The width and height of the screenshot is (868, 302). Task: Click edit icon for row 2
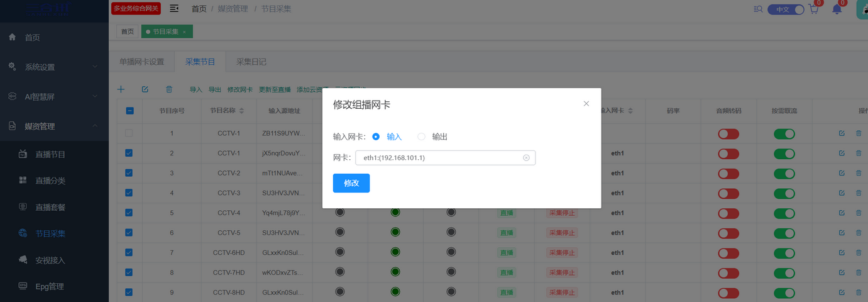coord(842,153)
